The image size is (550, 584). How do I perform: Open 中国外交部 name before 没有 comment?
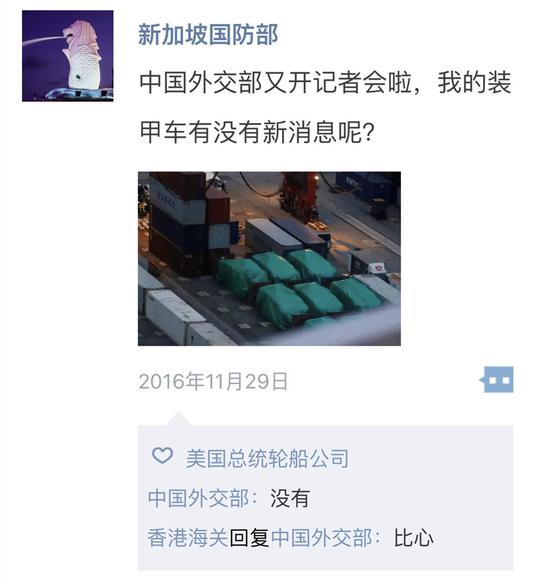[x=198, y=498]
